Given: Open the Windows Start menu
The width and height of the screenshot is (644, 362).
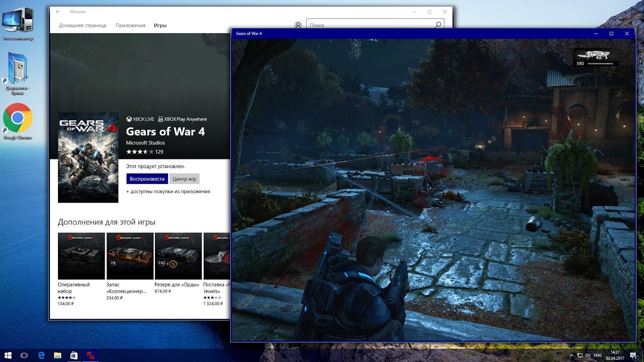Looking at the screenshot, I should tap(8, 355).
